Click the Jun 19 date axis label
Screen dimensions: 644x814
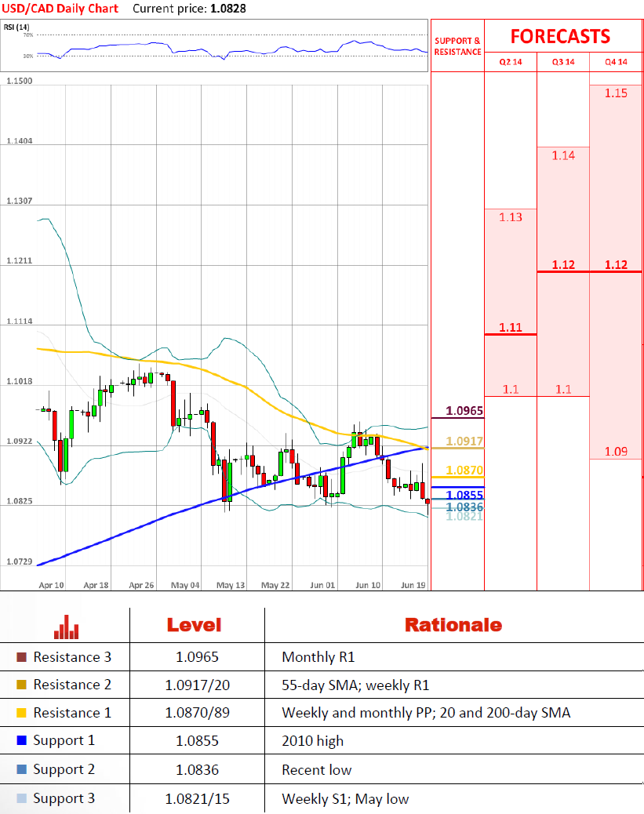tap(413, 585)
